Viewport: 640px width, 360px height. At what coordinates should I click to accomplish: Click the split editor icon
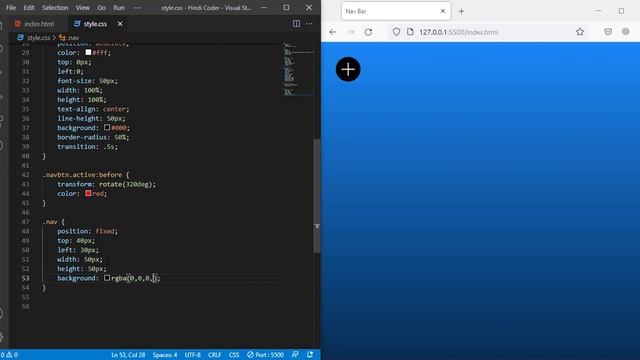point(296,24)
